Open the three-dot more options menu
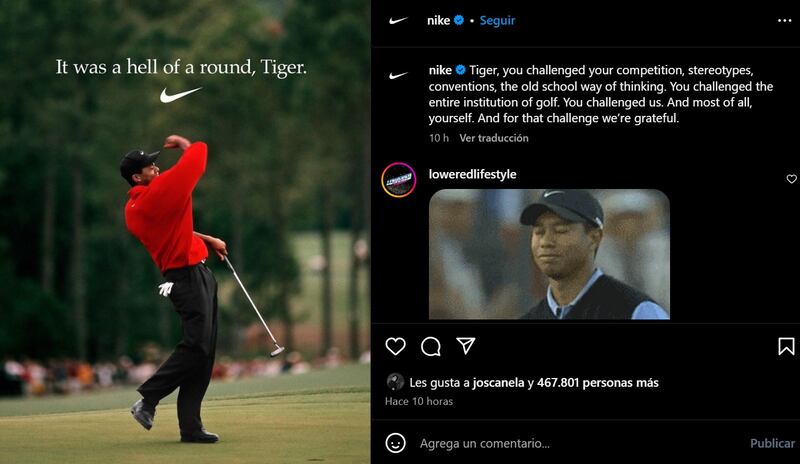Image resolution: width=800 pixels, height=464 pixels. coord(784,20)
